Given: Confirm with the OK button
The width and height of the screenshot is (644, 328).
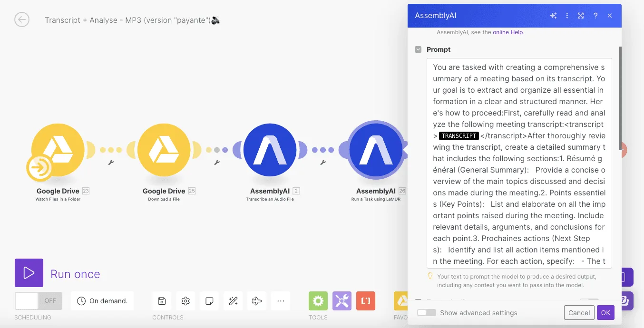Looking at the screenshot, I should (605, 313).
